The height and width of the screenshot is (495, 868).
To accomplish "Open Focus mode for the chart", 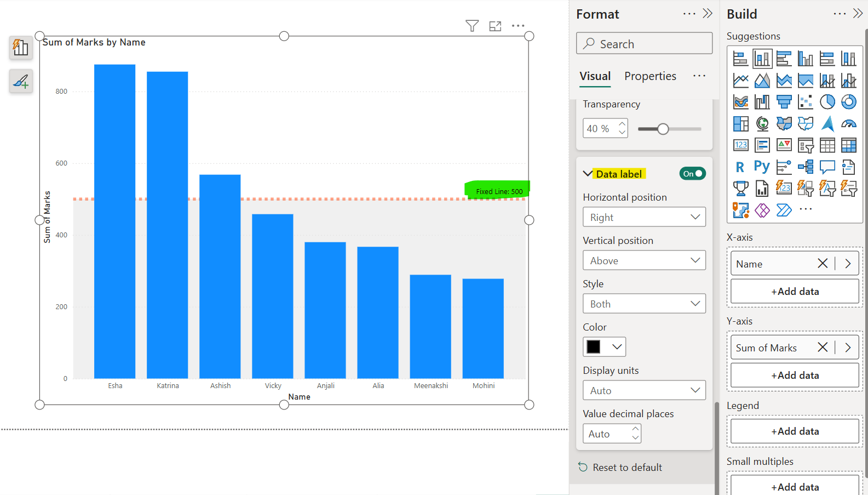I will tap(495, 26).
